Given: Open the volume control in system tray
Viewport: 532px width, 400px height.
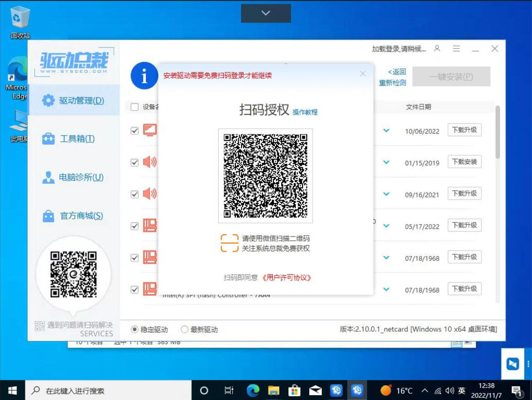Looking at the screenshot, I should (x=450, y=390).
